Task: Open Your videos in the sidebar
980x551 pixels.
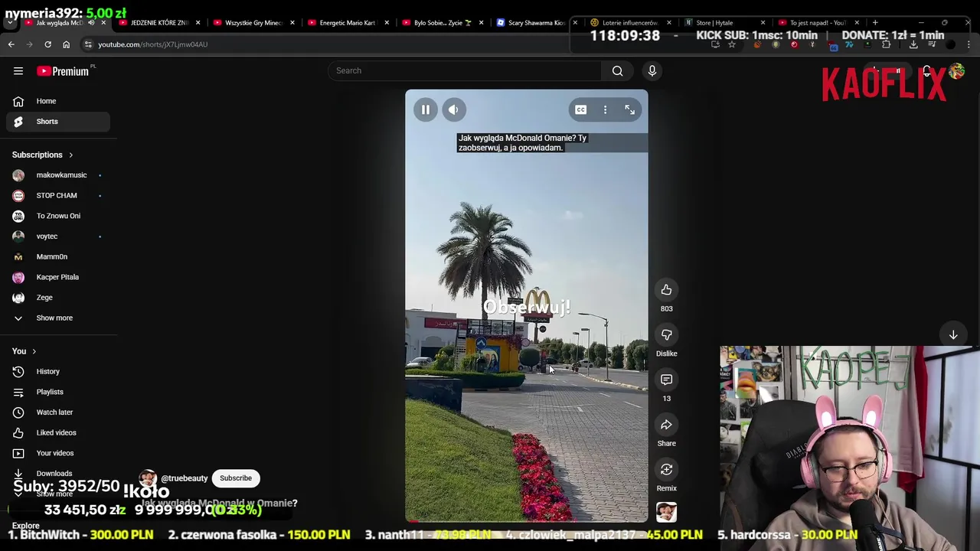Action: pos(58,453)
